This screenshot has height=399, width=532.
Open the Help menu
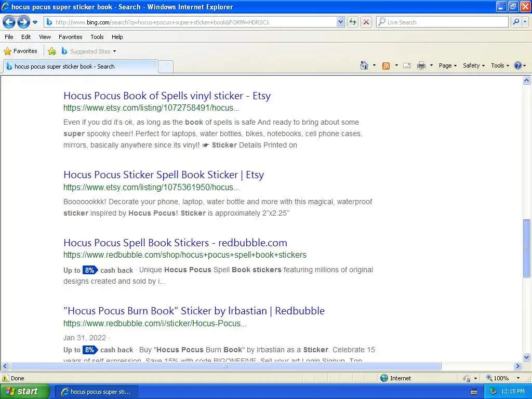point(117,37)
